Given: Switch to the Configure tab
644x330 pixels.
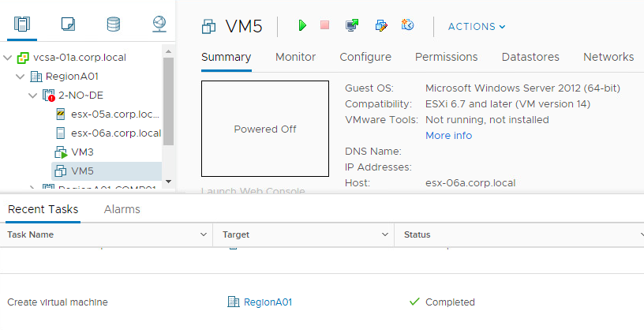Looking at the screenshot, I should 365,57.
